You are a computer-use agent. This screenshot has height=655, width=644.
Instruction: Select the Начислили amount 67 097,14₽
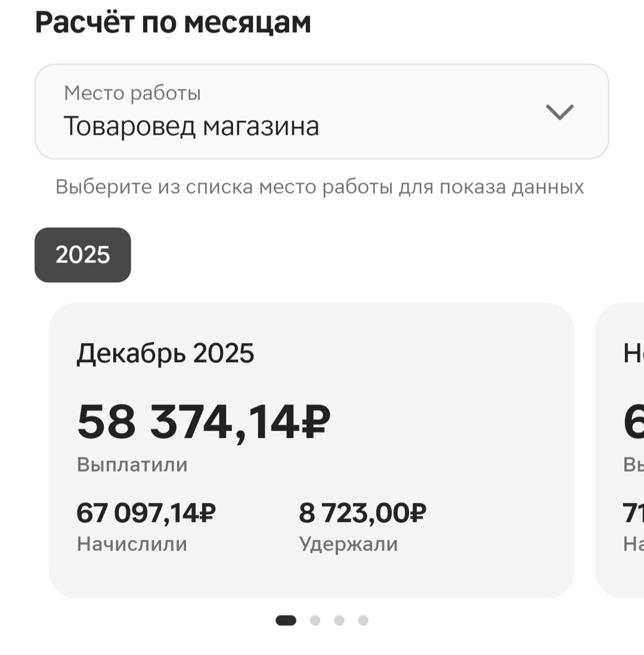[146, 511]
